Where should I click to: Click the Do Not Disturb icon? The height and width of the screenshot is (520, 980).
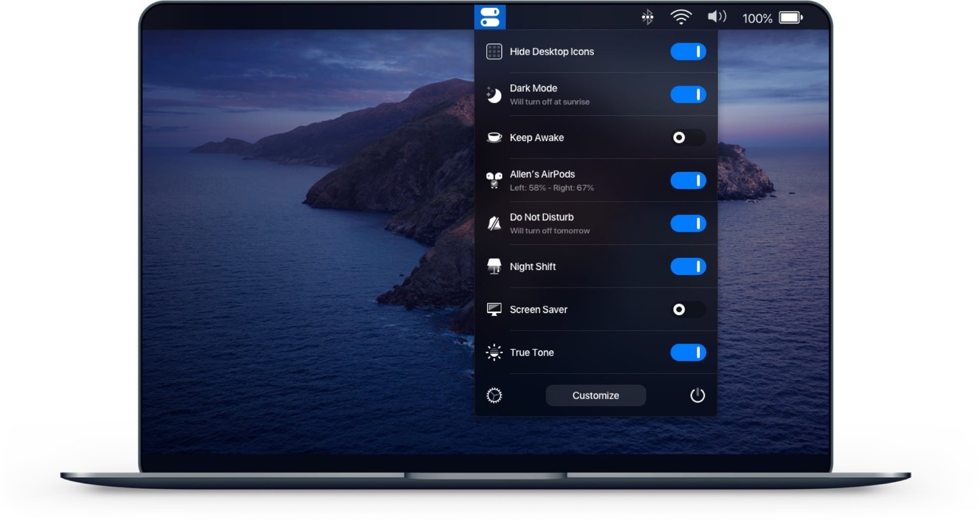[x=494, y=223]
